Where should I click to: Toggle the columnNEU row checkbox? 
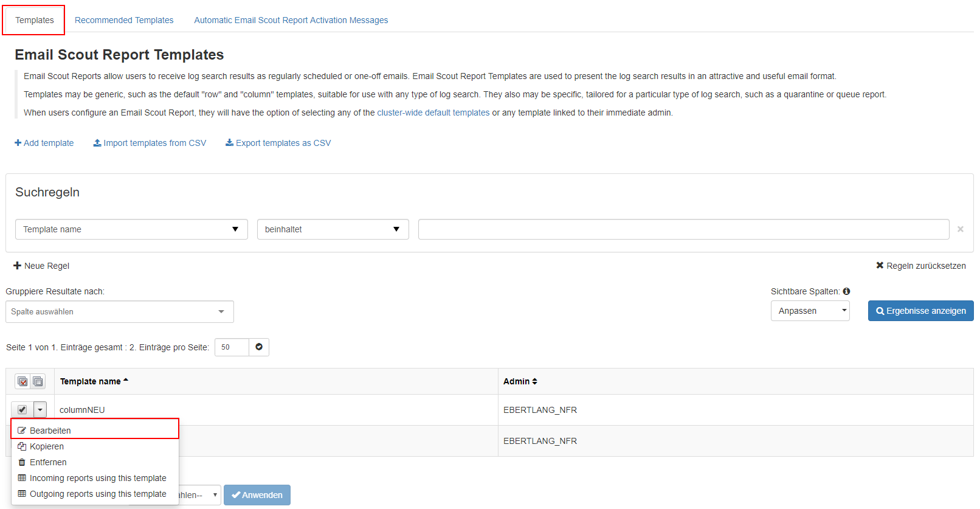pos(22,410)
